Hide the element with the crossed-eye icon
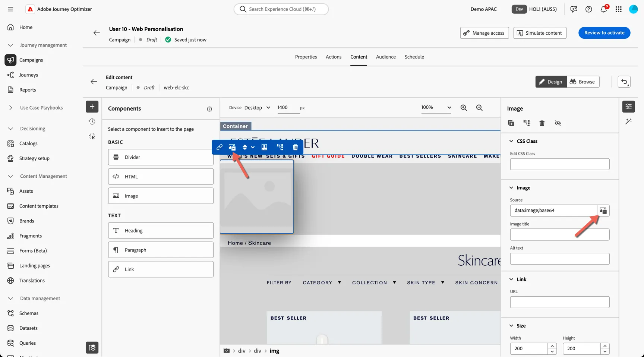This screenshot has width=644, height=357. (558, 123)
